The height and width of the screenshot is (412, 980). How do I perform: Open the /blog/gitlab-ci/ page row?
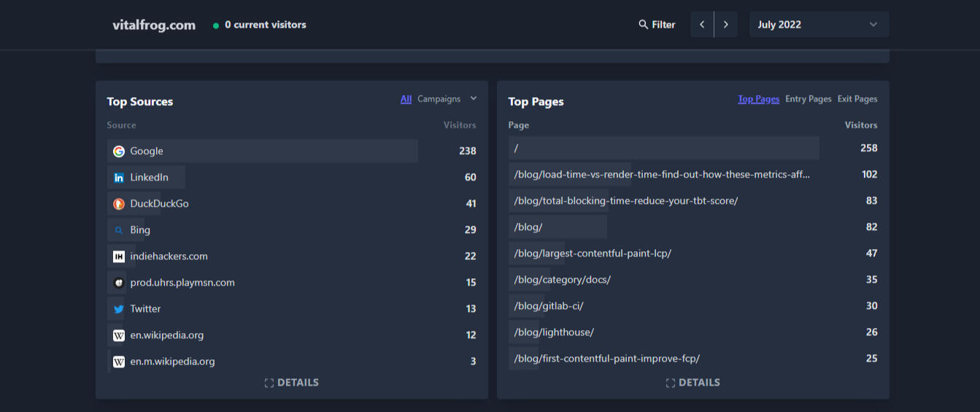(549, 306)
